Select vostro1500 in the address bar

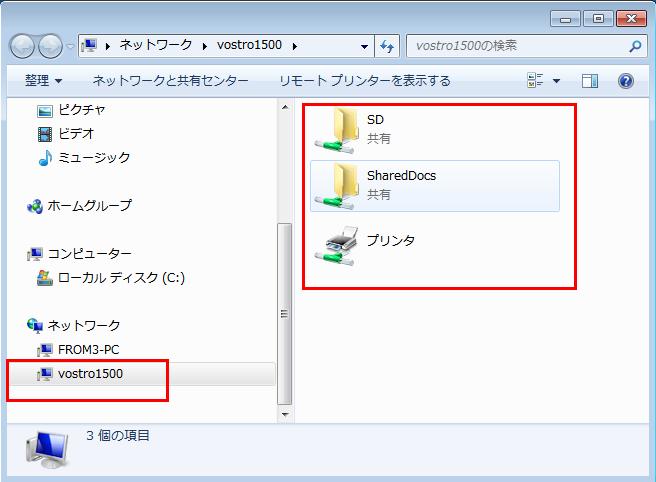click(x=249, y=45)
